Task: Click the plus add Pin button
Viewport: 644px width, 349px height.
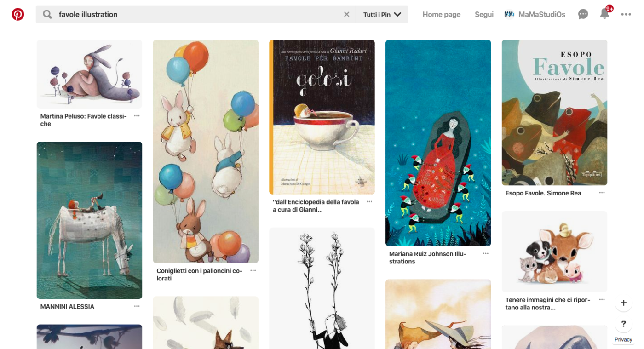Action: click(x=623, y=303)
